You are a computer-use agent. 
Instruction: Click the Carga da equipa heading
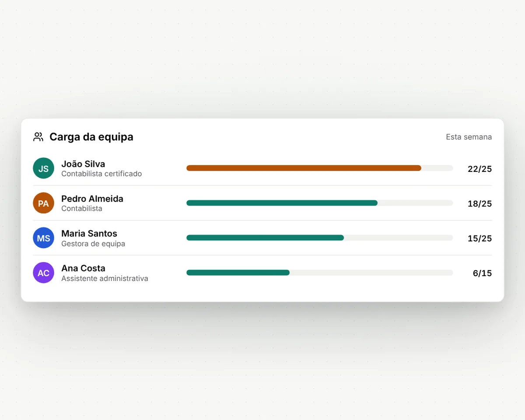point(91,137)
